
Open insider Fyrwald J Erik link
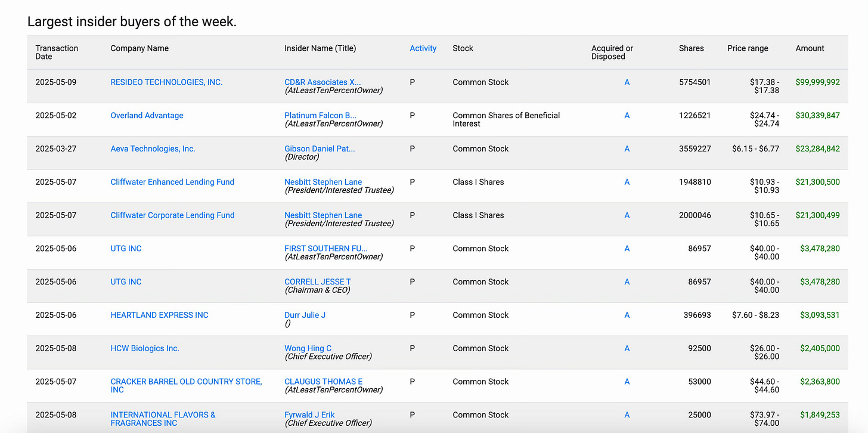pyautogui.click(x=309, y=415)
